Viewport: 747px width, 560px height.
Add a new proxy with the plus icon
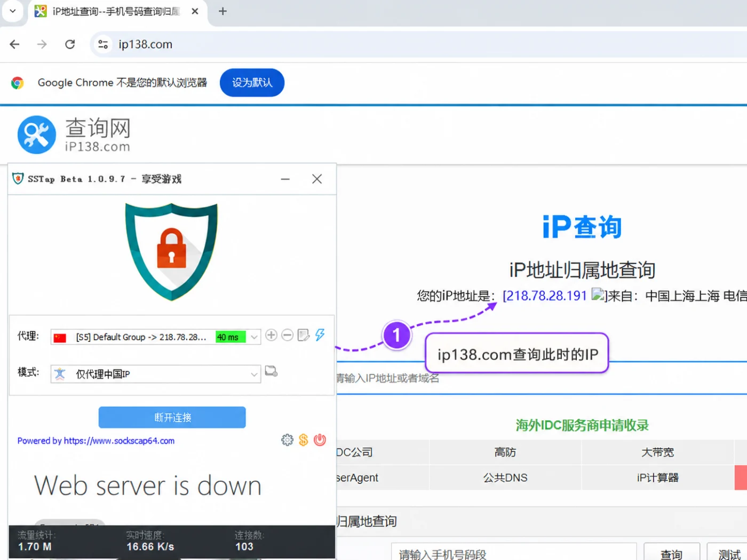[x=271, y=335]
